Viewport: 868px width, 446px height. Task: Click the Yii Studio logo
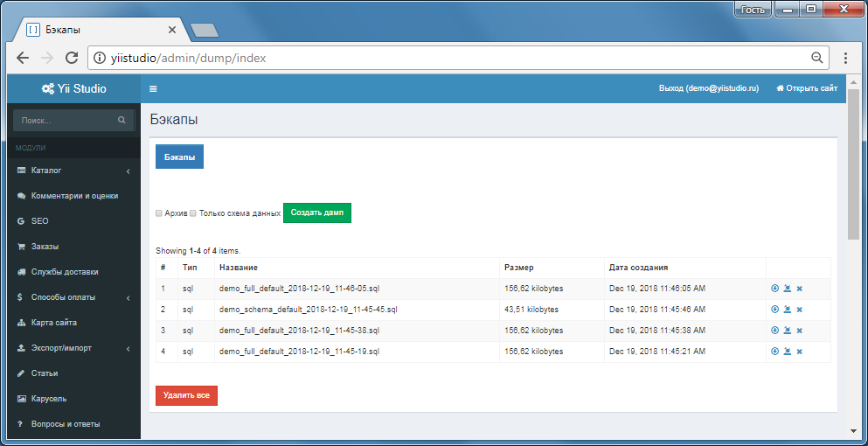(74, 88)
